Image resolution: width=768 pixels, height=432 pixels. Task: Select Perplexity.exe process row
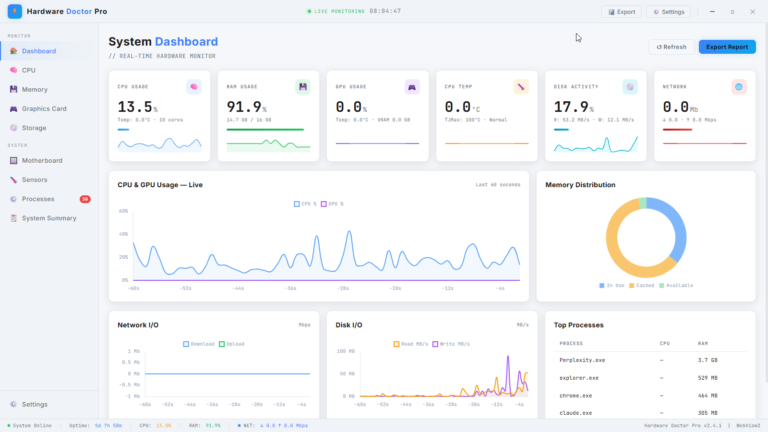point(650,360)
